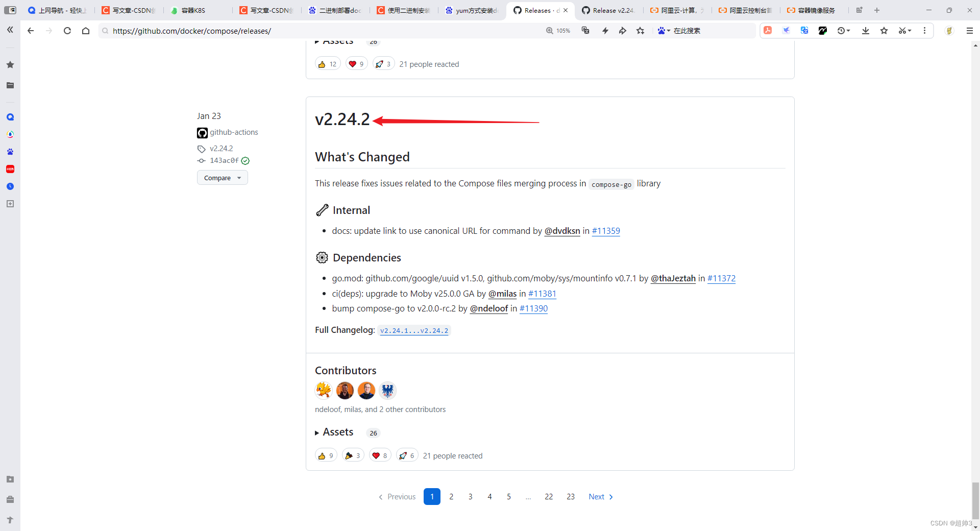Toggle the thumbs-up reaction with count 12
Image resolution: width=980 pixels, height=531 pixels.
tap(328, 64)
